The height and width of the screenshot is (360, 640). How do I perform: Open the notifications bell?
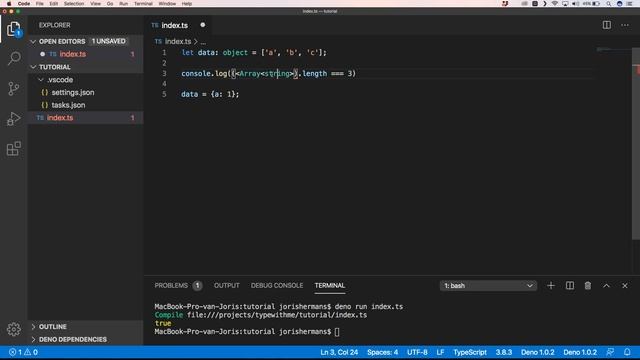[x=627, y=352]
